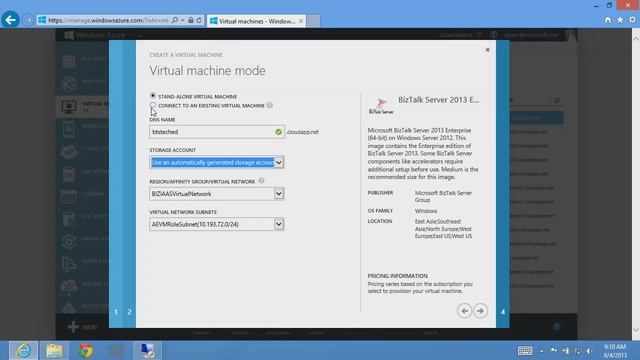Click the address bar search icon
The image size is (640, 360).
pos(175,20)
